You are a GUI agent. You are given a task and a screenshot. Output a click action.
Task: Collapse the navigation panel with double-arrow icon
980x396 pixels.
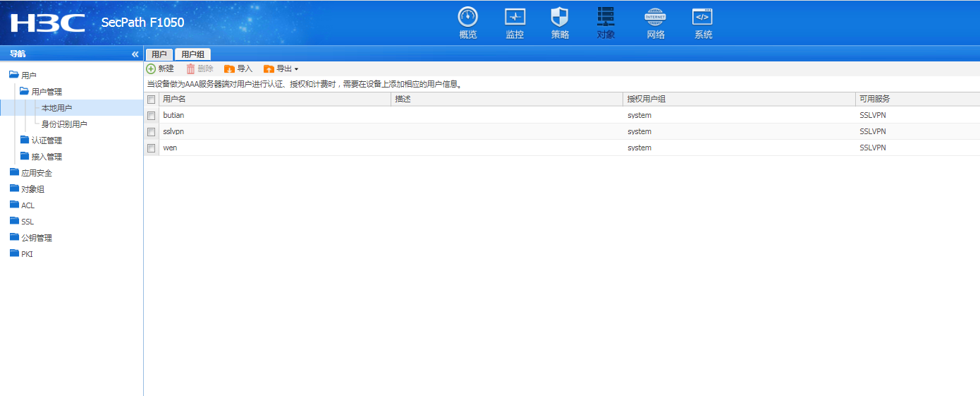click(135, 54)
